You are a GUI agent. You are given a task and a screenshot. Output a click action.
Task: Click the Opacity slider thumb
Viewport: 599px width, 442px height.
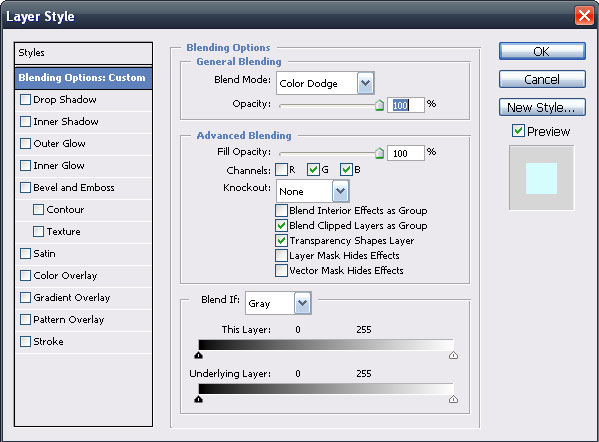pyautogui.click(x=379, y=105)
